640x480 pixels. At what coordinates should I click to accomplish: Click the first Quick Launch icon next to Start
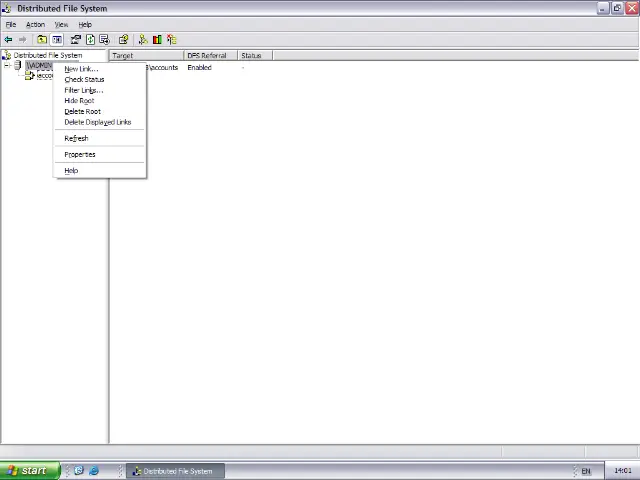tap(79, 471)
